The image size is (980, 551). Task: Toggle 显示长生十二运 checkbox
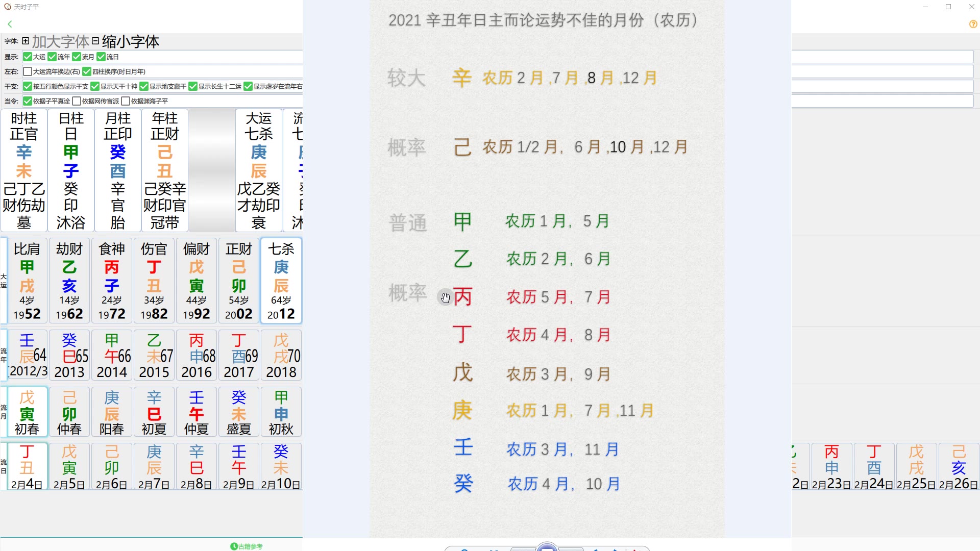(193, 86)
